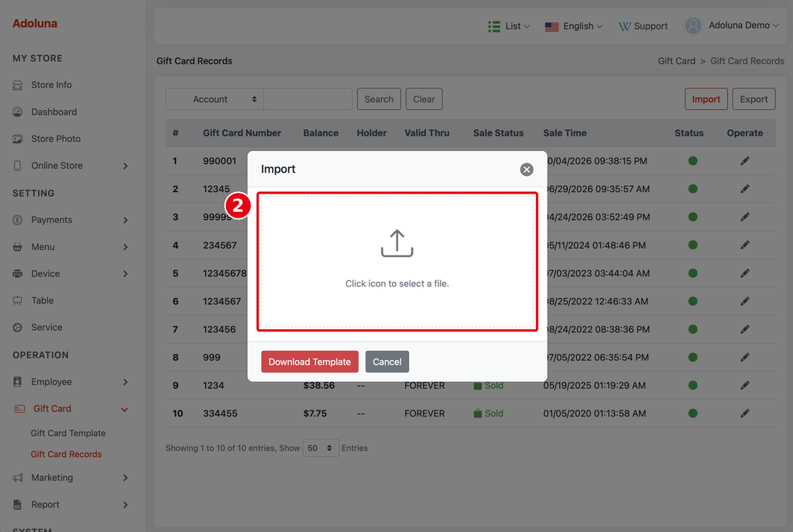Edit gift card 1234567 with pencil icon

pos(744,301)
